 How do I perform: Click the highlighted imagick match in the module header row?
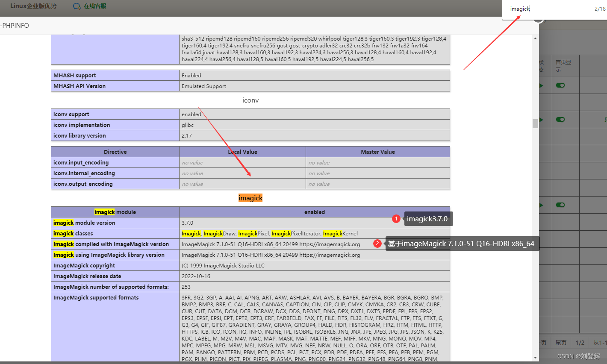click(104, 212)
